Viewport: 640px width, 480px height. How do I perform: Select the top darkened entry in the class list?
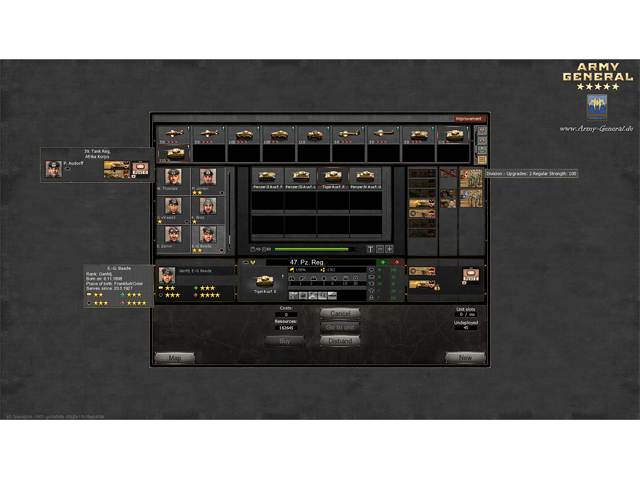[422, 173]
